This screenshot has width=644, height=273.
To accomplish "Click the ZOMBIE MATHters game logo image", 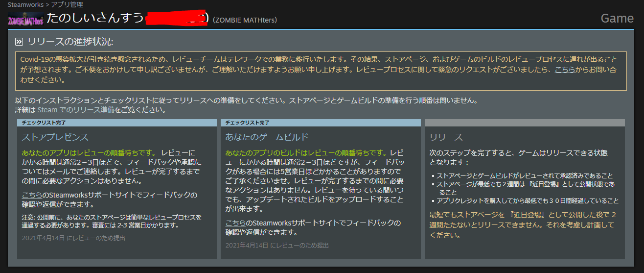I will [x=25, y=19].
